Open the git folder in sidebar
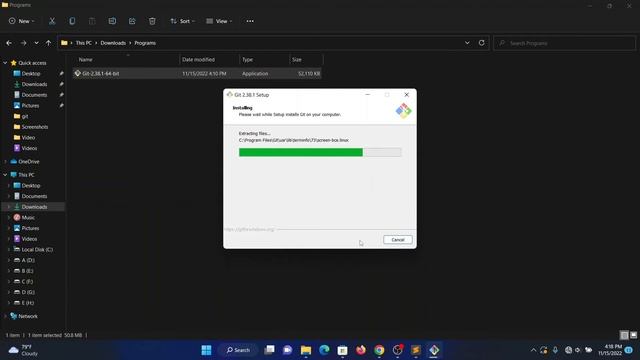The width and height of the screenshot is (640, 360). 24,116
